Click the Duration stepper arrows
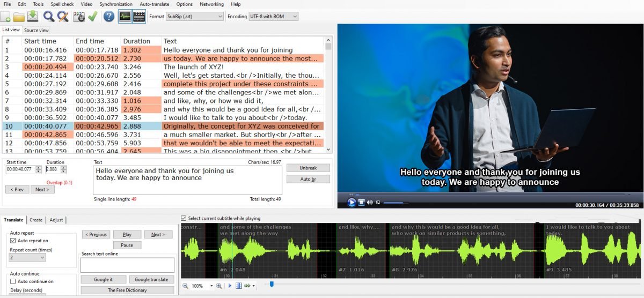 pyautogui.click(x=64, y=169)
